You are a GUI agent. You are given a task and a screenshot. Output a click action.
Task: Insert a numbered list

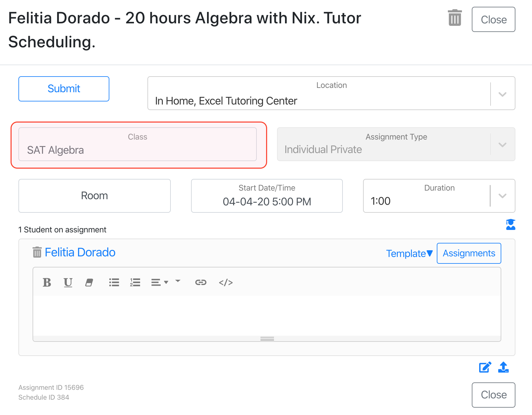[x=135, y=282]
